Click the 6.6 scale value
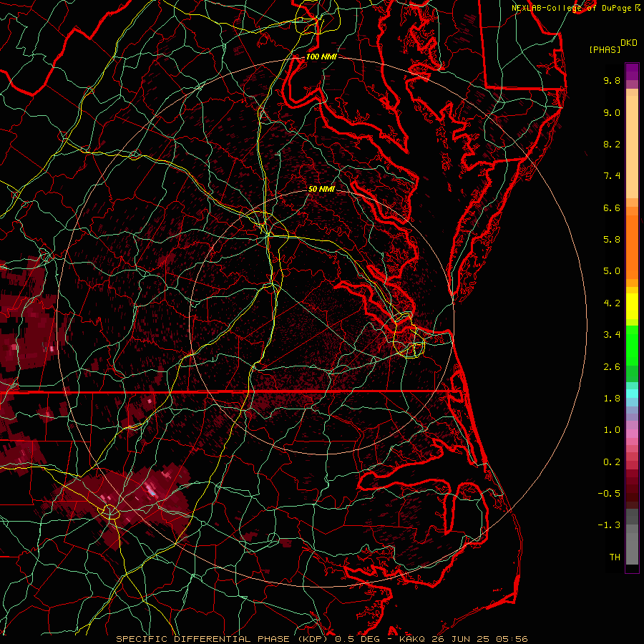The height and width of the screenshot is (644, 644). pos(612,208)
